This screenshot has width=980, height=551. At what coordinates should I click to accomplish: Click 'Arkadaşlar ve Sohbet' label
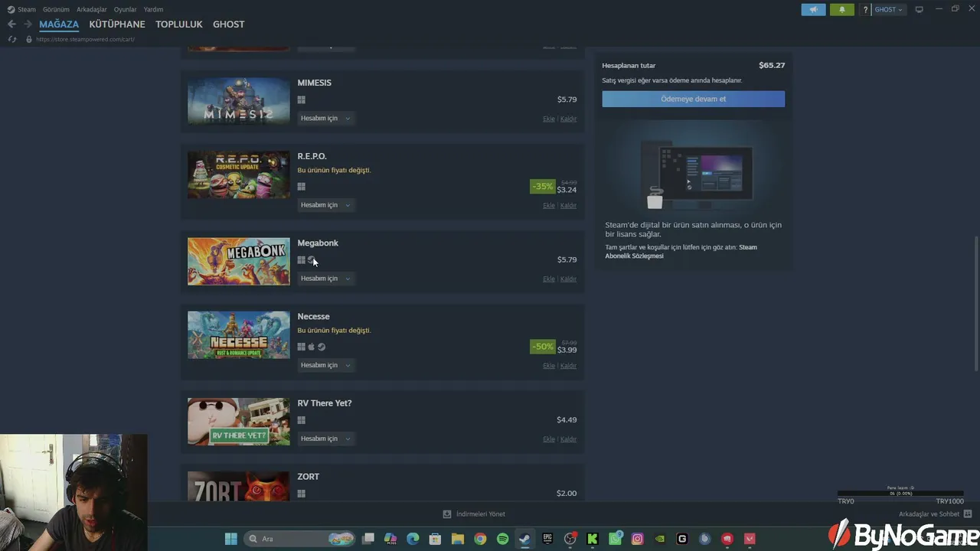coord(929,514)
